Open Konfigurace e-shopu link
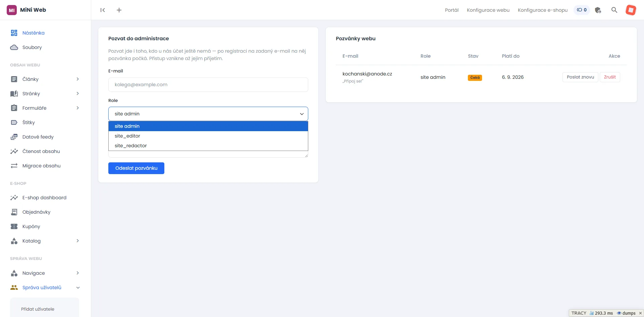 click(x=543, y=10)
